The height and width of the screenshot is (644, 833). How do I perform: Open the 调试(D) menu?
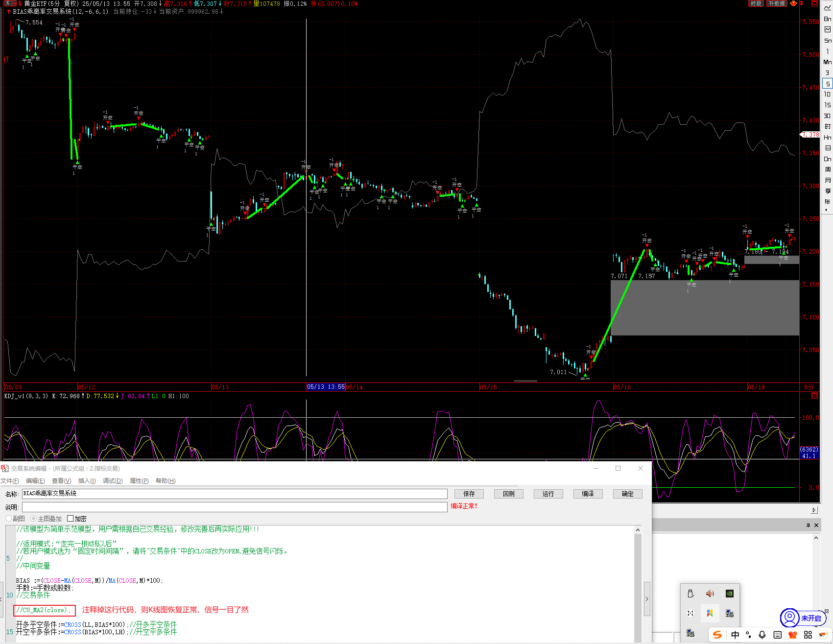(113, 481)
